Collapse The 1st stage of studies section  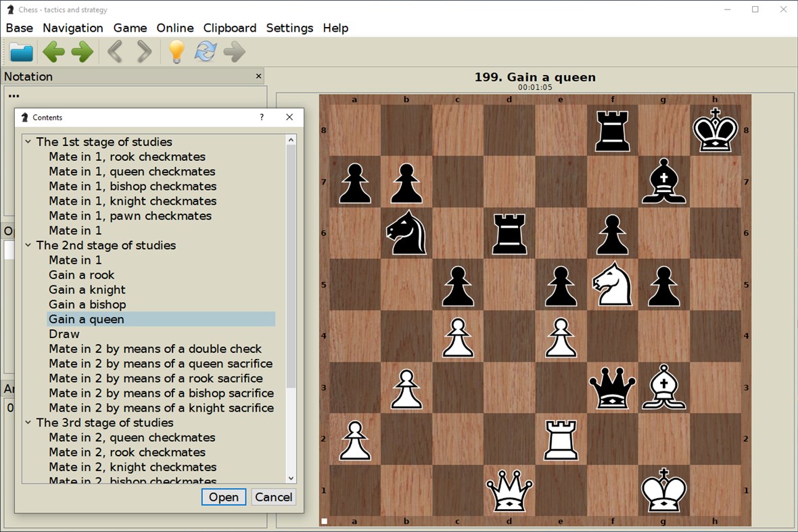pyautogui.click(x=28, y=142)
